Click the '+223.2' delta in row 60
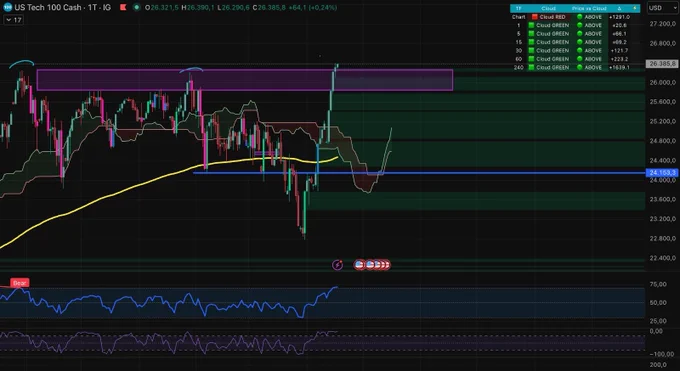680x371 pixels. [619, 59]
